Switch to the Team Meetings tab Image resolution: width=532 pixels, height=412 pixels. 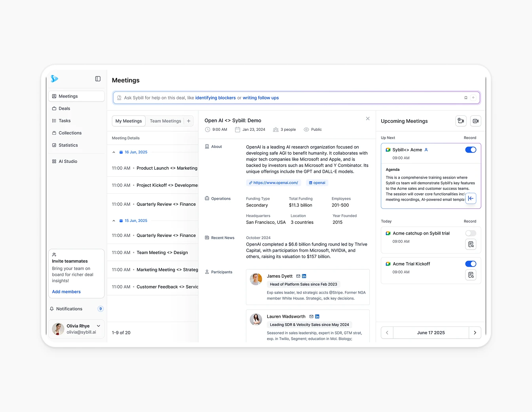[165, 121]
